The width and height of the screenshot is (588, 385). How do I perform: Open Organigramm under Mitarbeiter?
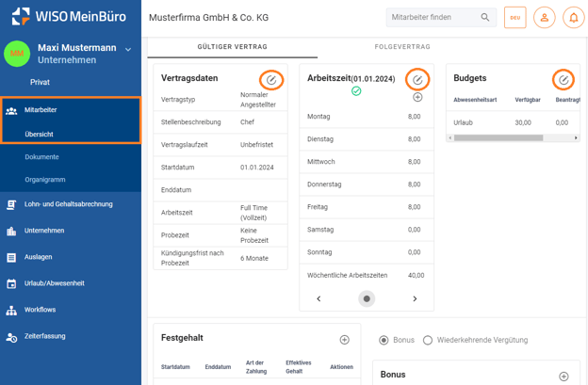click(45, 180)
